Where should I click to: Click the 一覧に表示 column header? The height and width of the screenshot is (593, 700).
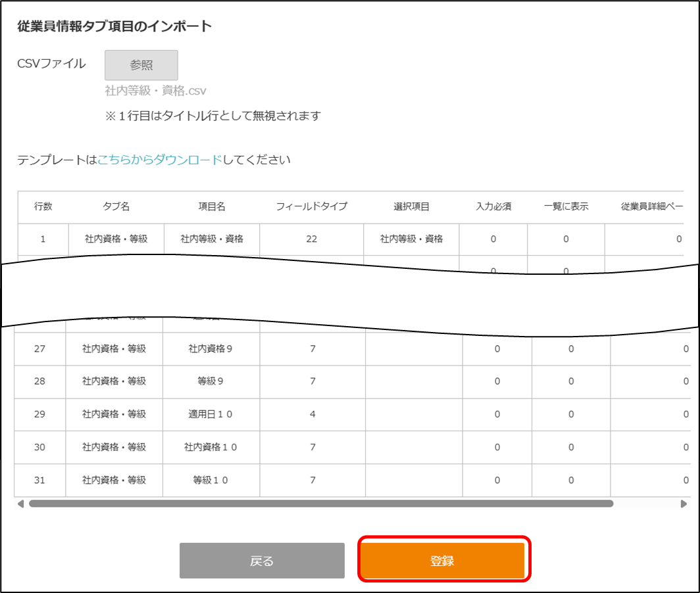click(566, 206)
